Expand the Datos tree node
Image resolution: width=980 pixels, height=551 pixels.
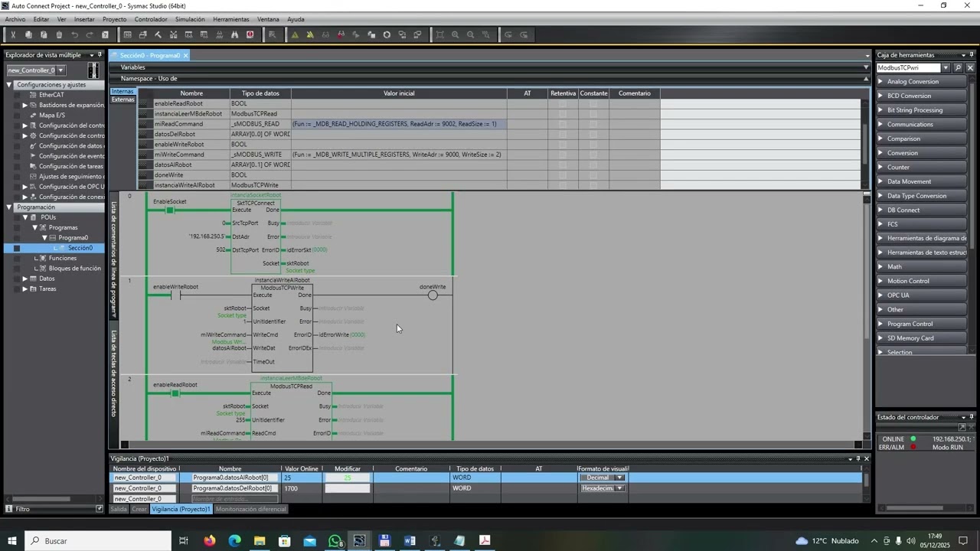[24, 279]
